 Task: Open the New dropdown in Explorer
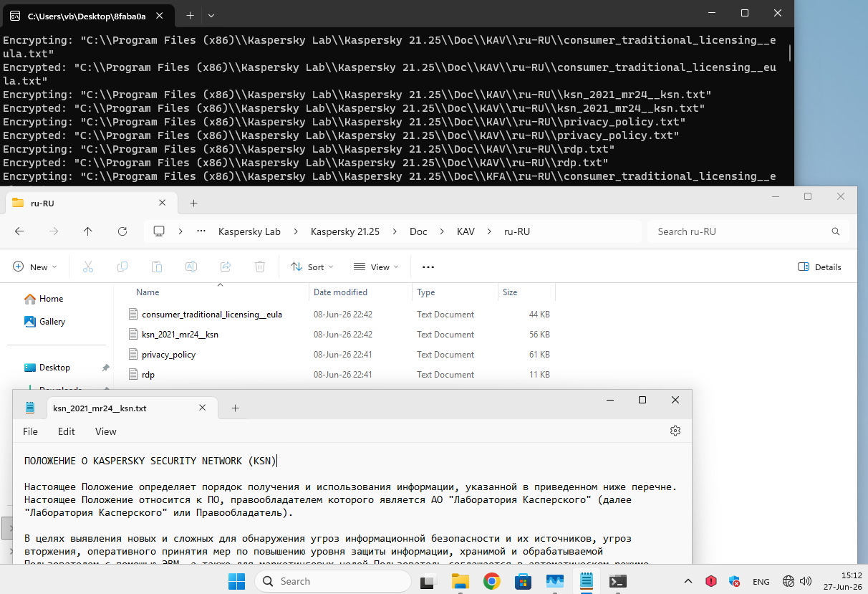(x=34, y=267)
